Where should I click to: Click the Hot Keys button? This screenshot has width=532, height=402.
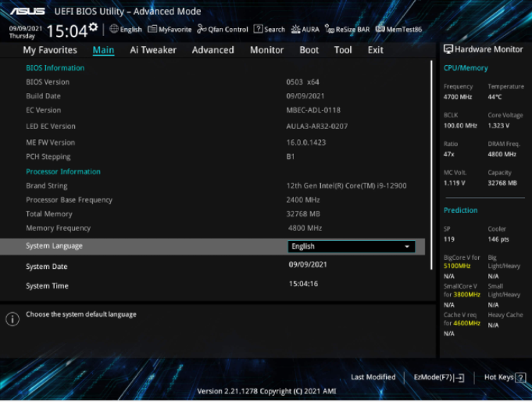coord(505,377)
